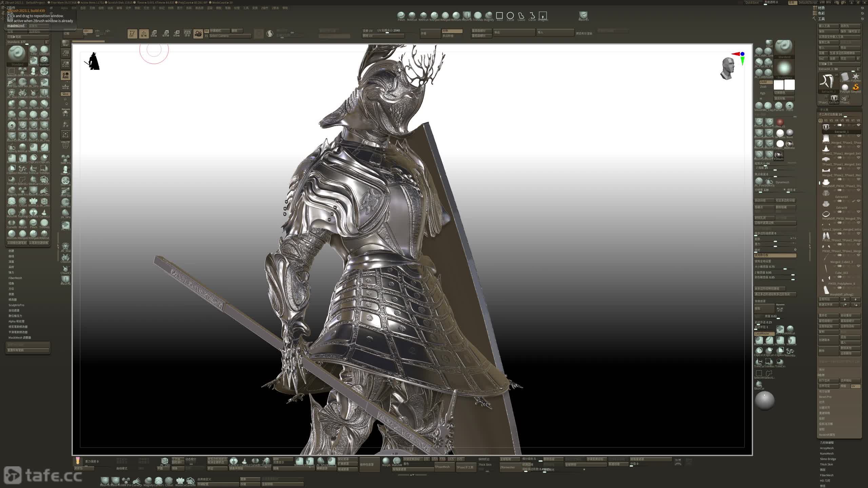Activate the Draw mode icon in the toolbar
The image size is (868, 488).
[144, 34]
